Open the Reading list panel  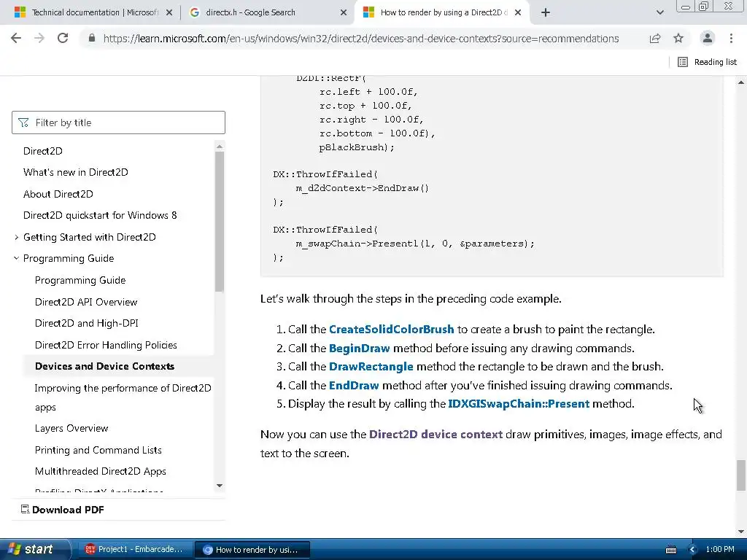point(708,62)
